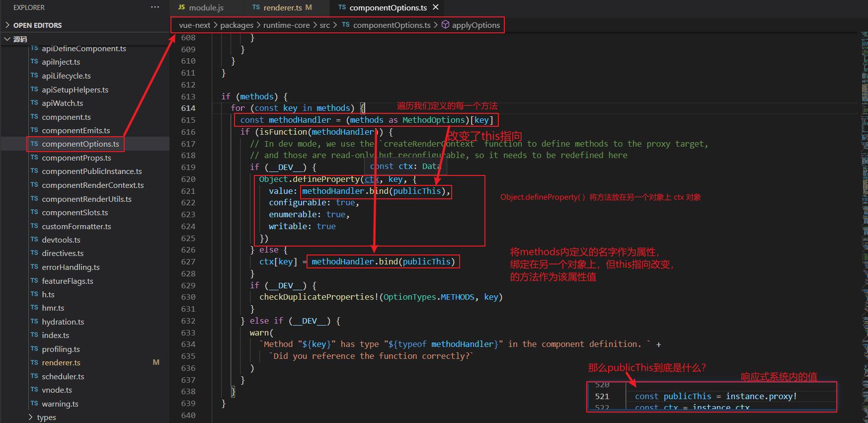868x423 pixels.
Task: Open component.ts file
Action: (x=66, y=117)
